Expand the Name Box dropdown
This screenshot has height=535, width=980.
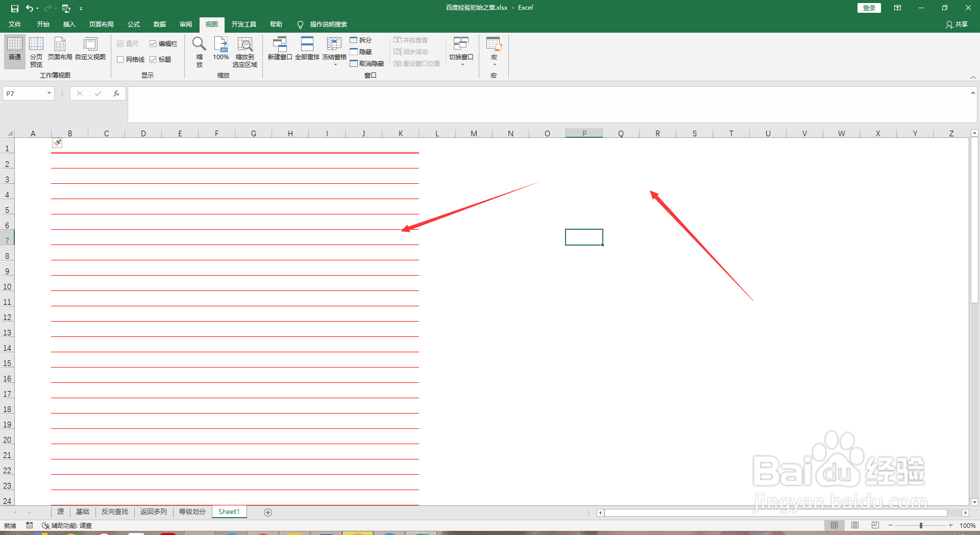coord(49,93)
